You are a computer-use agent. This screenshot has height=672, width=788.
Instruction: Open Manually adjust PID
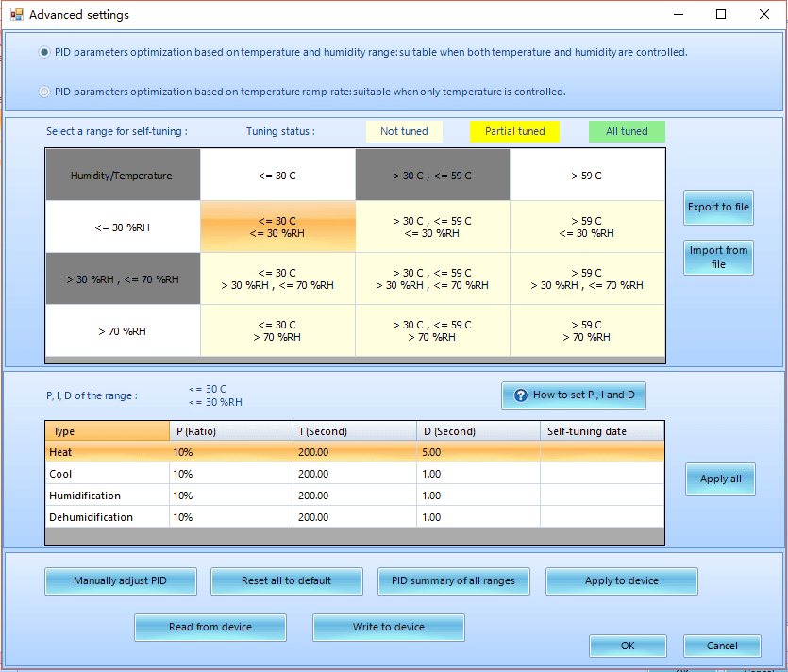tap(120, 581)
